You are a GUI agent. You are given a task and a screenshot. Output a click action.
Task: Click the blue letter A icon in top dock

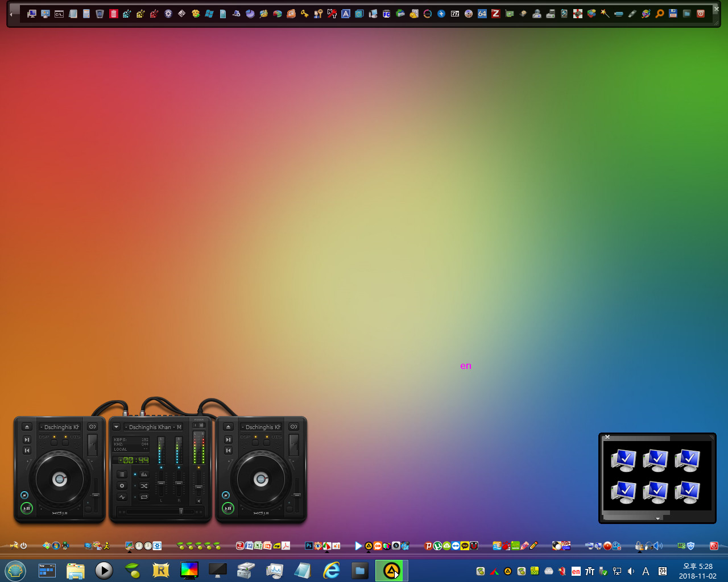pyautogui.click(x=346, y=14)
